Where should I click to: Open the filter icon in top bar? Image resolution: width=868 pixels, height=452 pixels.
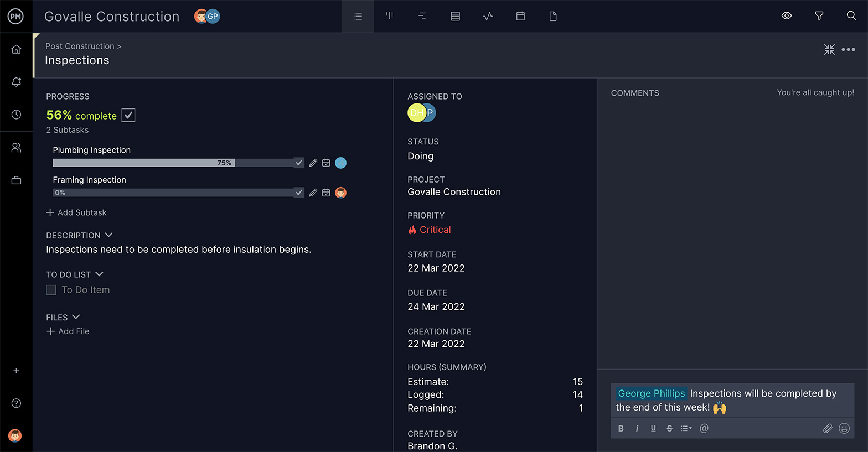[819, 16]
